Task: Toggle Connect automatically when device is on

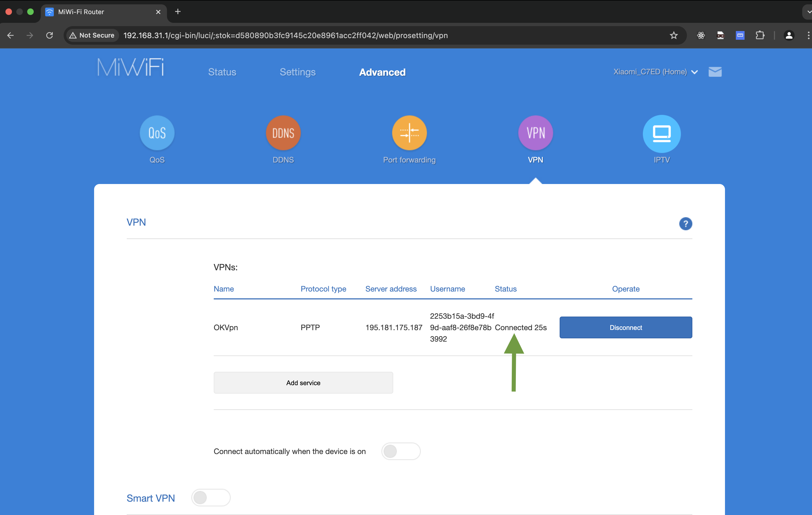Action: click(401, 451)
